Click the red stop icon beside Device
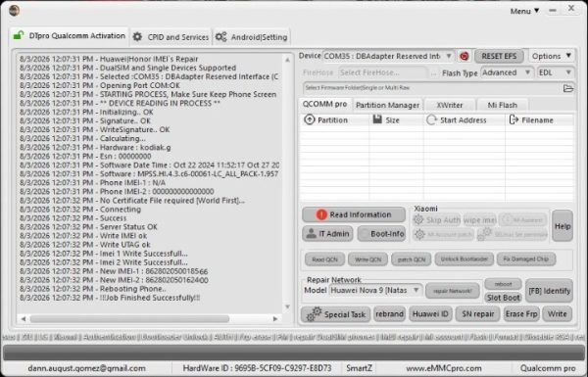Screen dimensions: 588x377 (464, 56)
